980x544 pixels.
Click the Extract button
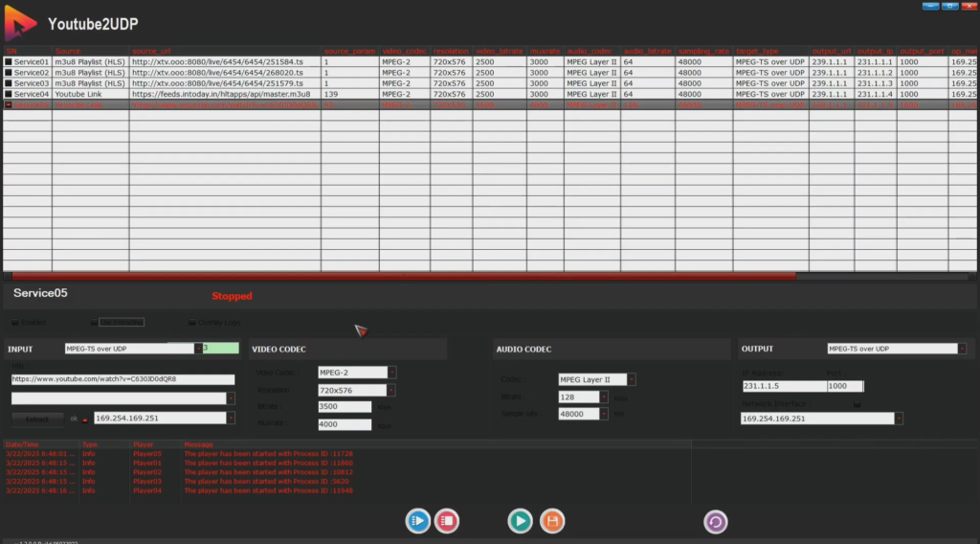pyautogui.click(x=37, y=419)
